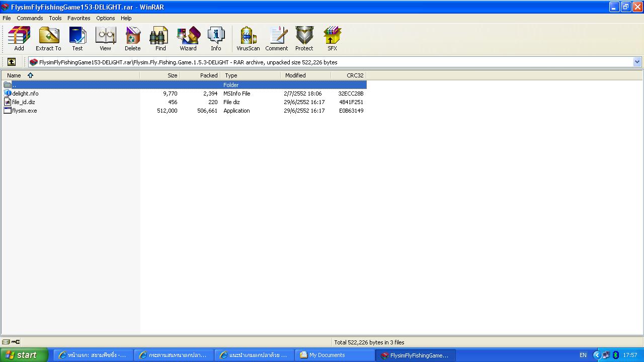Open the Commands menu

tap(30, 18)
